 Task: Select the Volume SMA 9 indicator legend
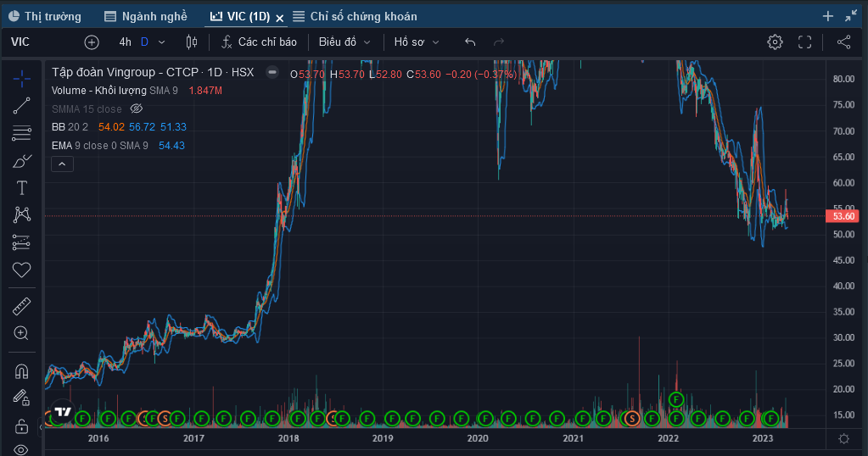[115, 91]
